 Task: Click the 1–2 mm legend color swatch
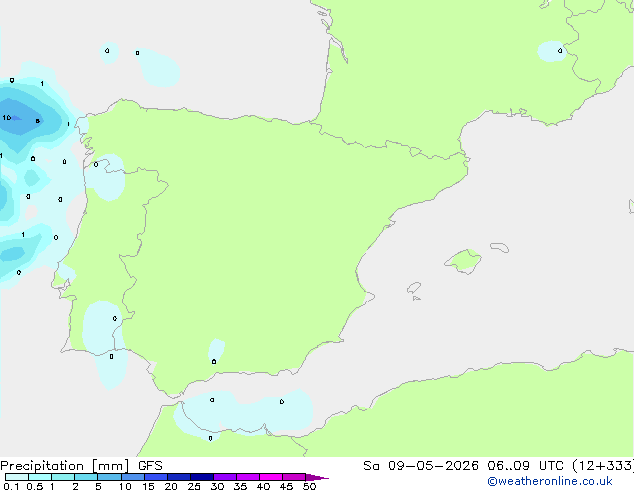(63, 477)
